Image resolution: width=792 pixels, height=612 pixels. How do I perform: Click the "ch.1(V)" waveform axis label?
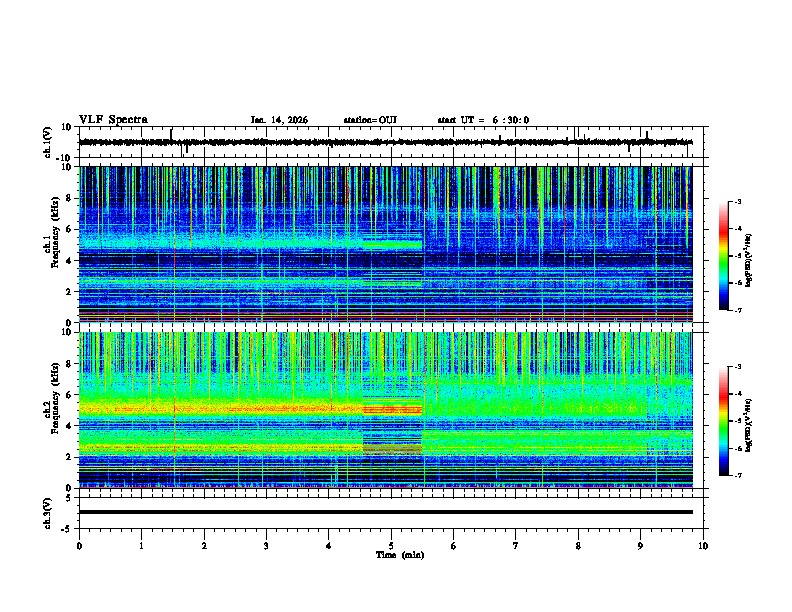48,142
